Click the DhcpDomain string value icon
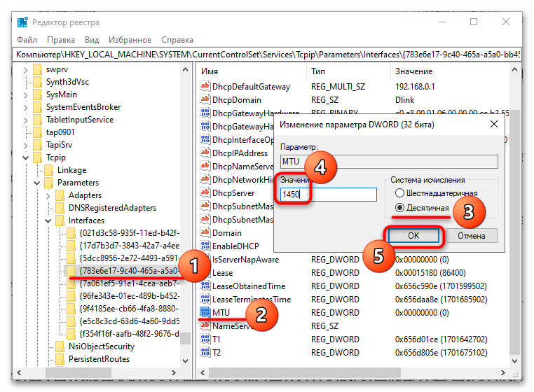 point(205,99)
